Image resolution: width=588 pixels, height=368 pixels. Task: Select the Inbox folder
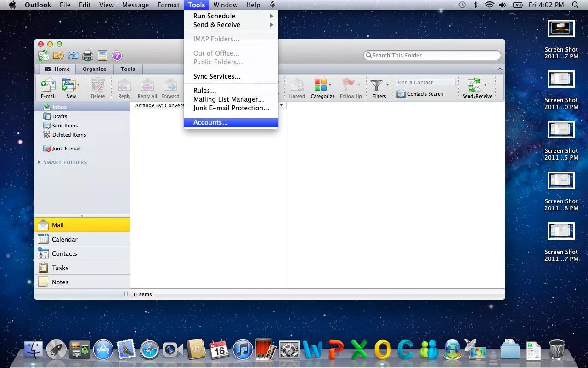tap(82, 107)
